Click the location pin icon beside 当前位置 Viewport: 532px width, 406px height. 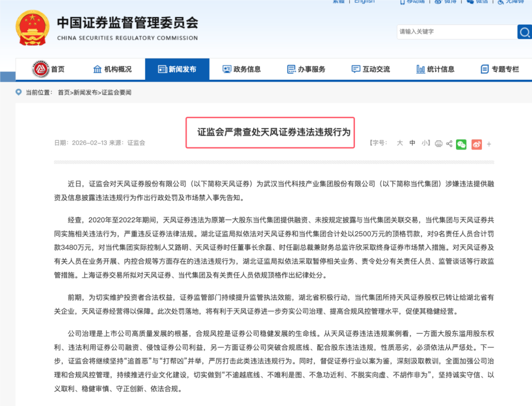click(x=19, y=92)
